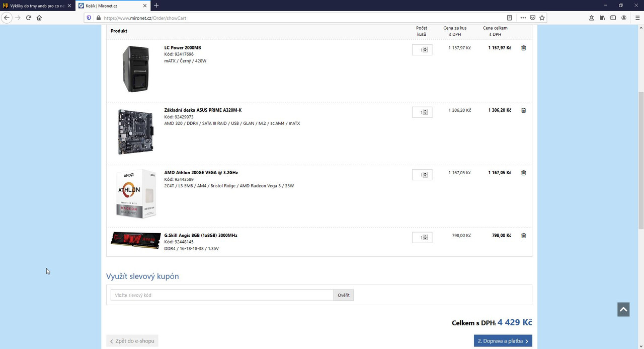Open the Library bookmarks menu
The height and width of the screenshot is (349, 644).
(x=602, y=18)
